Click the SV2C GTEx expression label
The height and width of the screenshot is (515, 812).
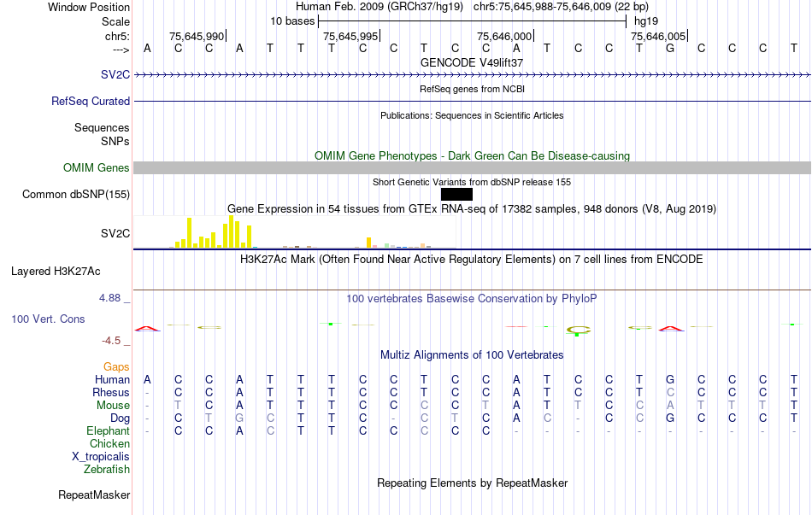tap(115, 233)
